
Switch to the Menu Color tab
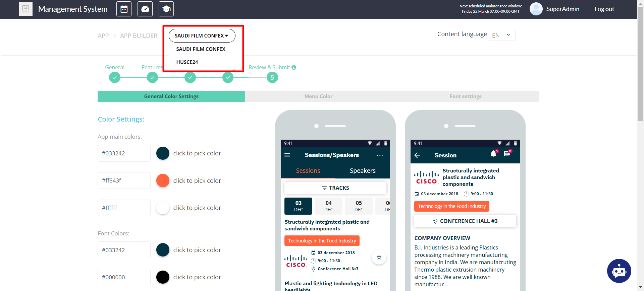click(x=318, y=96)
